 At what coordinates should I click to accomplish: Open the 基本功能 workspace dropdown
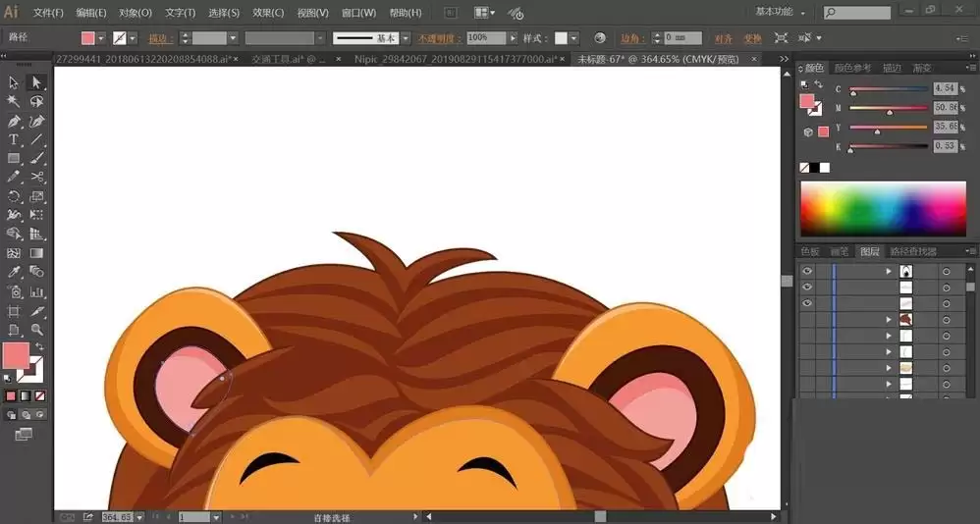(x=782, y=13)
